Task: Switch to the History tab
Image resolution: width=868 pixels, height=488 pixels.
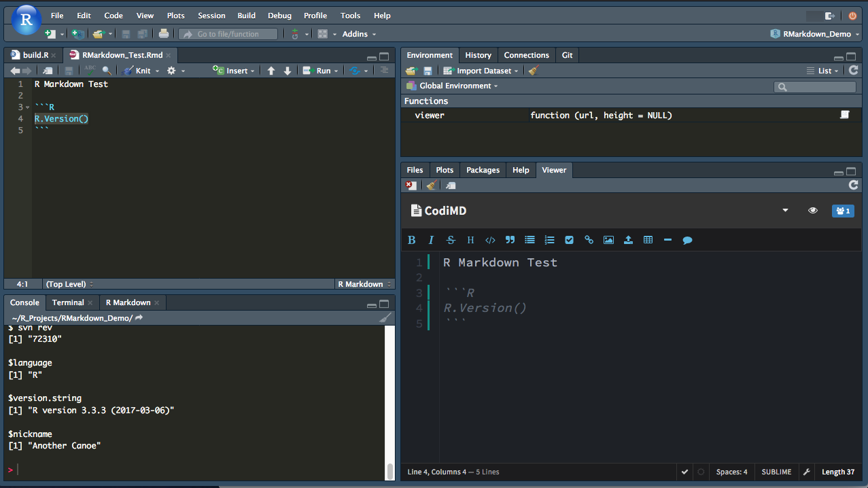Action: [x=478, y=55]
